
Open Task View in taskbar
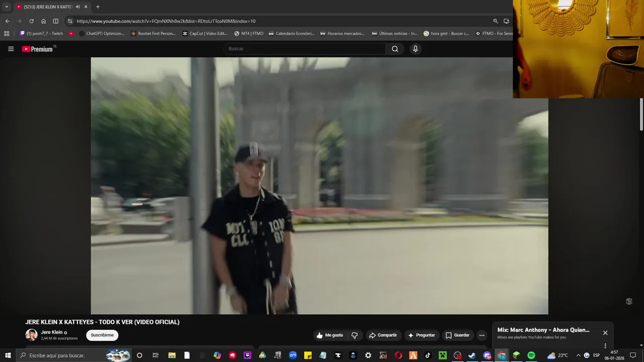155,355
